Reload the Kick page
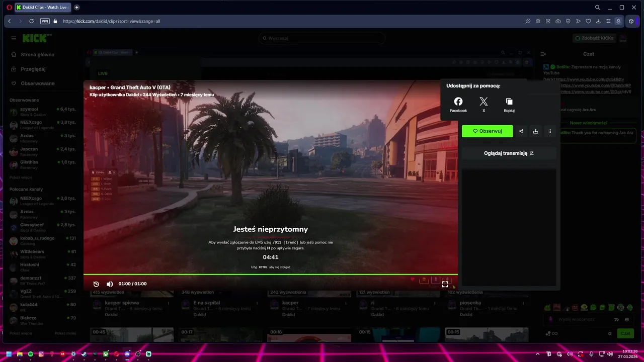The image size is (644, 362). pos(32,21)
